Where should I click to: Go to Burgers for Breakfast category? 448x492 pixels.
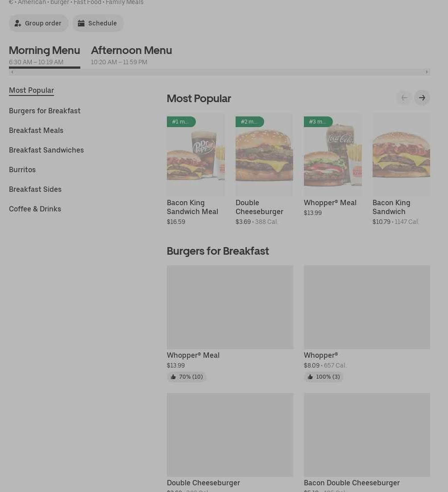click(45, 111)
